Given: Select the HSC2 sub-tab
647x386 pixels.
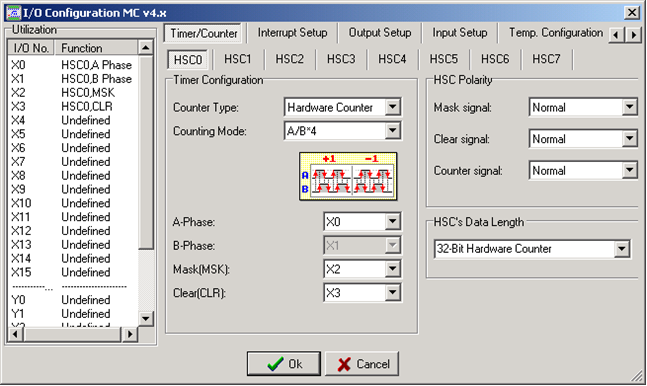Looking at the screenshot, I should (289, 59).
